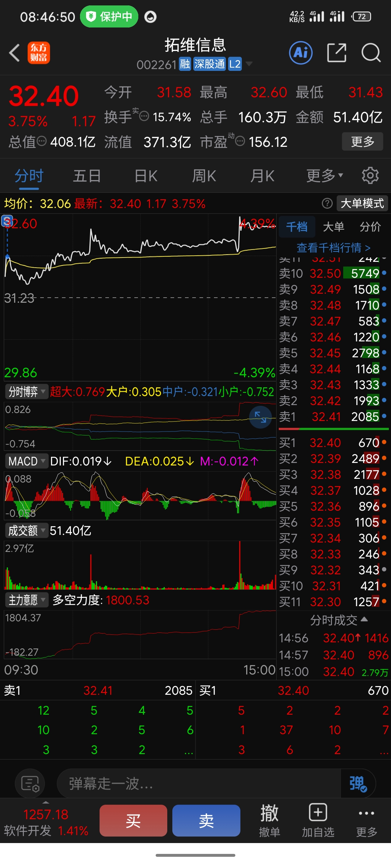Switch to the 周K tab
This screenshot has width=391, height=868.
point(204,176)
